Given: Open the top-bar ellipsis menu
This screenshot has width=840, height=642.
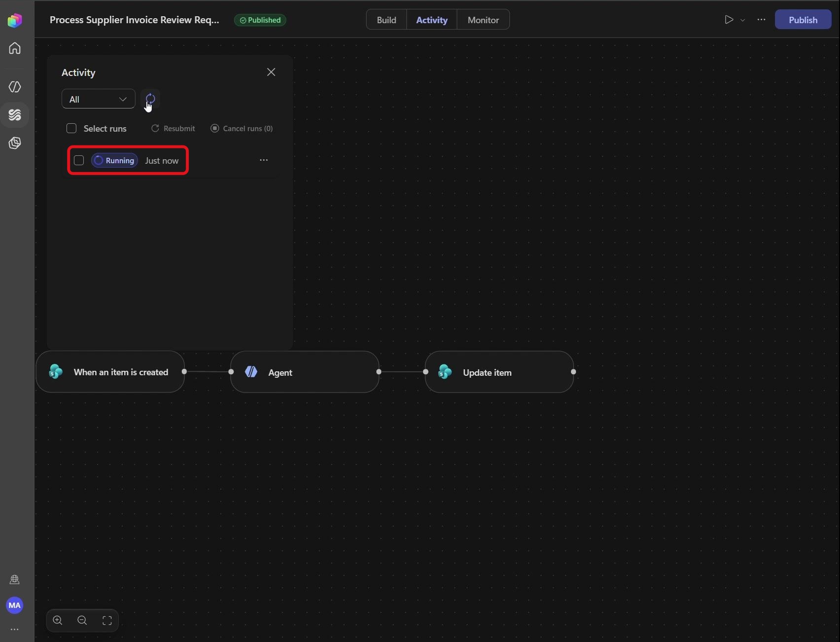Looking at the screenshot, I should [x=762, y=20].
